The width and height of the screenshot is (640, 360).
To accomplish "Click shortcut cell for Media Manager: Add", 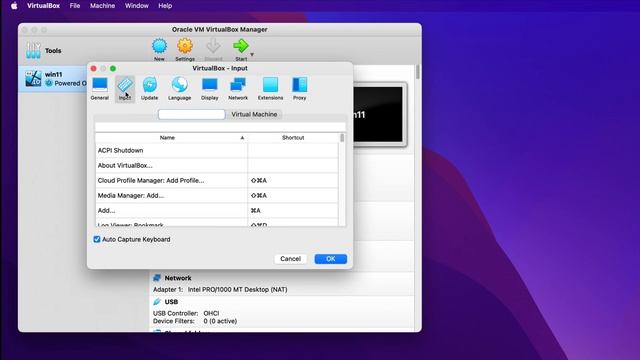I will (293, 196).
